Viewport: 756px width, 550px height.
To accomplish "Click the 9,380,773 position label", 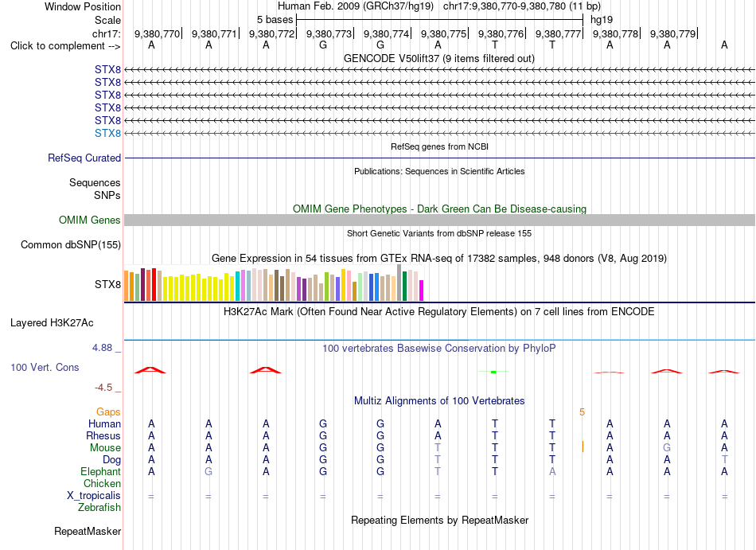I will tap(329, 33).
